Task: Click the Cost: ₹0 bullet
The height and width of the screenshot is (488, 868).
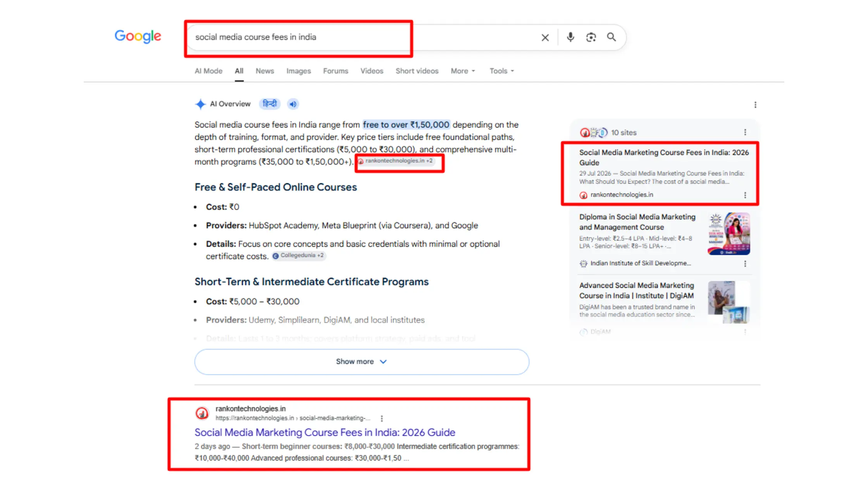Action: tap(222, 207)
